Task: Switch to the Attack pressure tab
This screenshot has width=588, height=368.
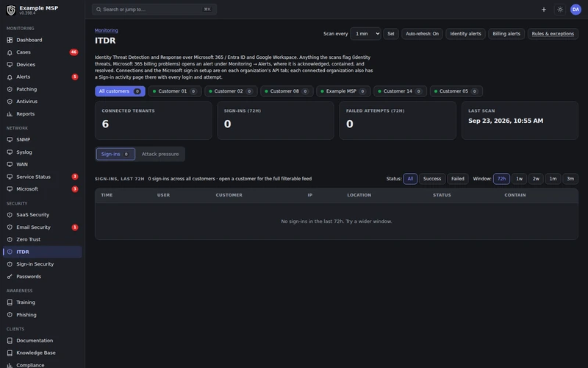Action: coord(160,154)
